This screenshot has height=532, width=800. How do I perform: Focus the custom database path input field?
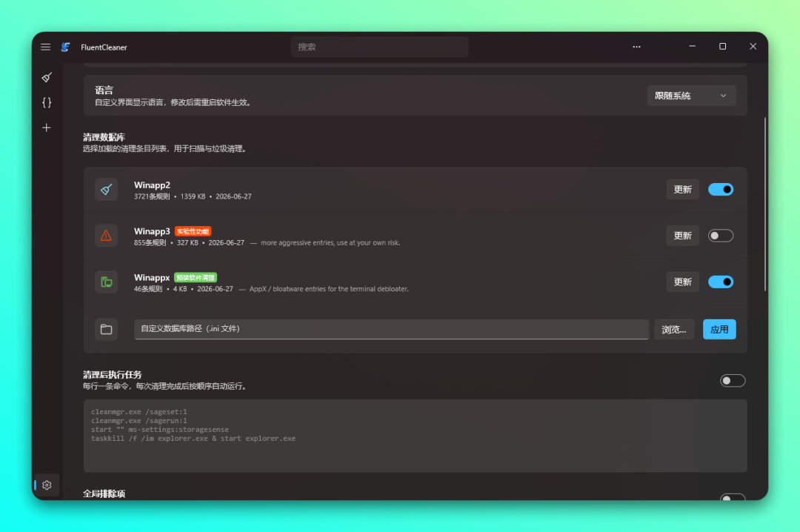click(x=391, y=329)
